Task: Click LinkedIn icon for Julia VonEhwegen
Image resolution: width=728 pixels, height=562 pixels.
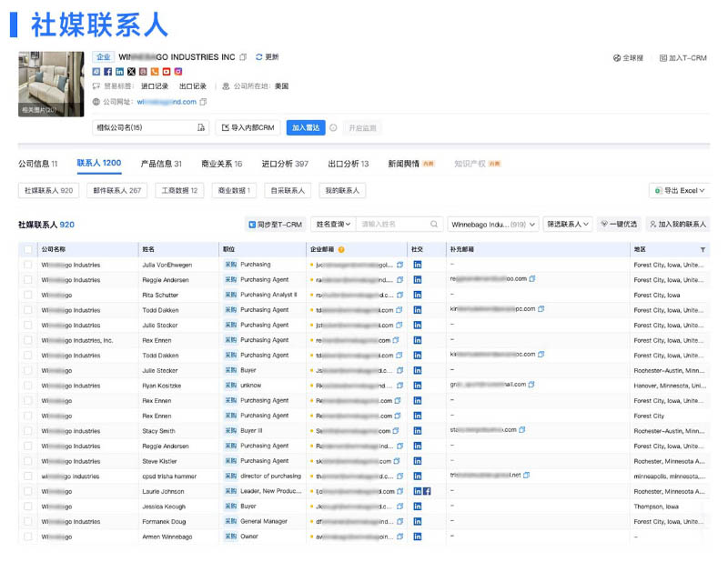Action: (418, 265)
